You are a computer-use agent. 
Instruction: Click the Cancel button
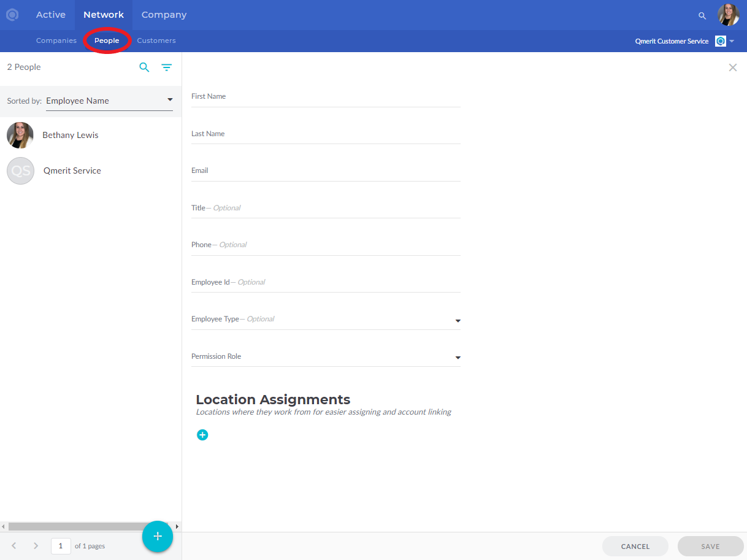(x=635, y=546)
